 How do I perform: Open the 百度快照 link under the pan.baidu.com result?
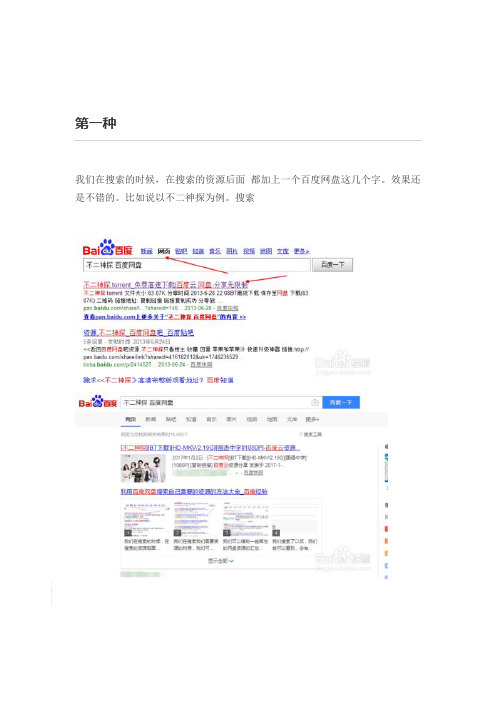click(227, 308)
